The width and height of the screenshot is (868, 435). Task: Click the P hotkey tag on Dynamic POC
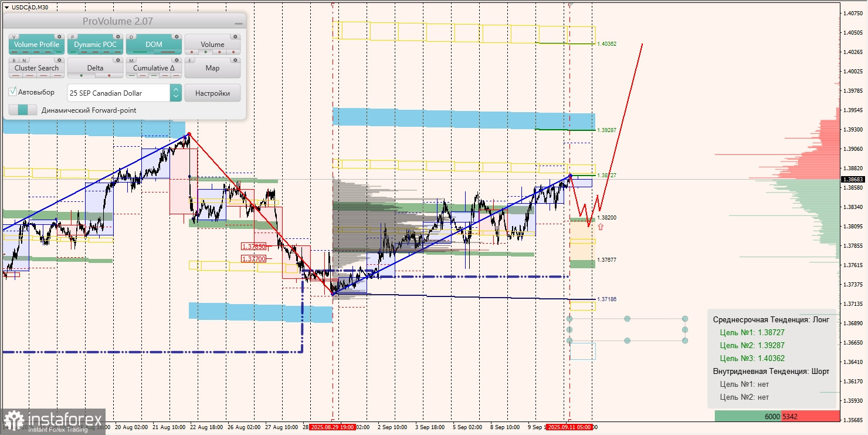73,36
